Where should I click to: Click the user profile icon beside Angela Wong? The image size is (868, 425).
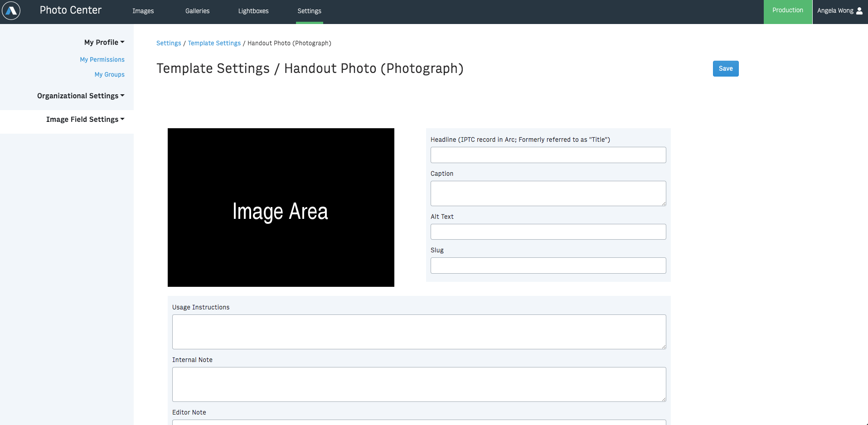(x=859, y=11)
